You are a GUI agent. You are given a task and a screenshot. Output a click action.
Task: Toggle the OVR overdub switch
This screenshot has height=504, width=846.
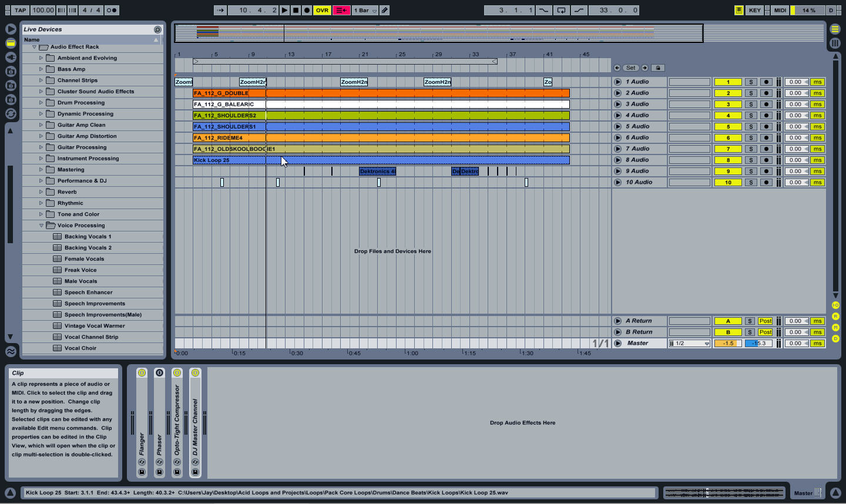pos(322,10)
